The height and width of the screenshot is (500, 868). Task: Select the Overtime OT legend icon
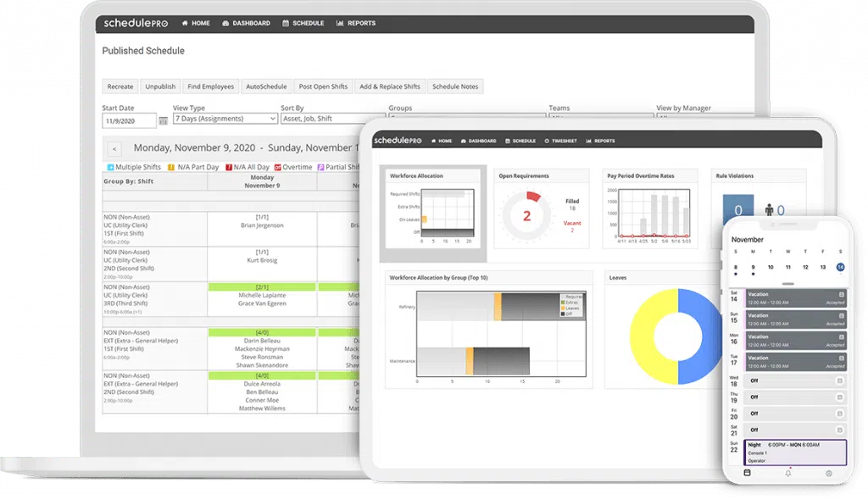[276, 168]
